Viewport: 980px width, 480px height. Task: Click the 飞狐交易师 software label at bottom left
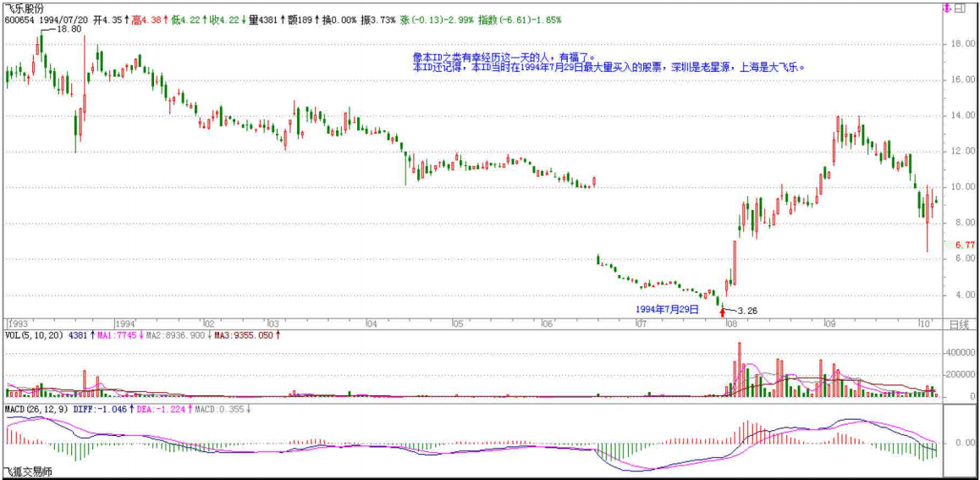28,472
